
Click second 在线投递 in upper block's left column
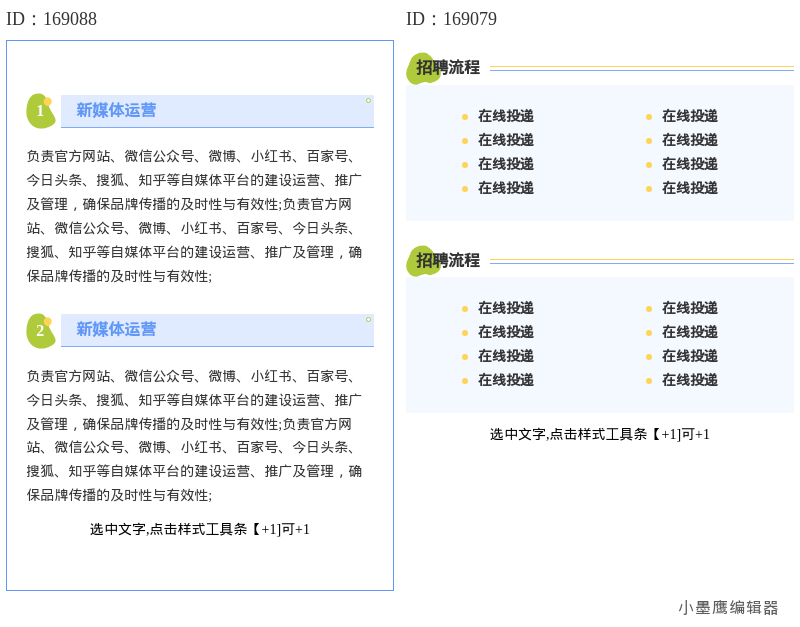[x=506, y=140]
